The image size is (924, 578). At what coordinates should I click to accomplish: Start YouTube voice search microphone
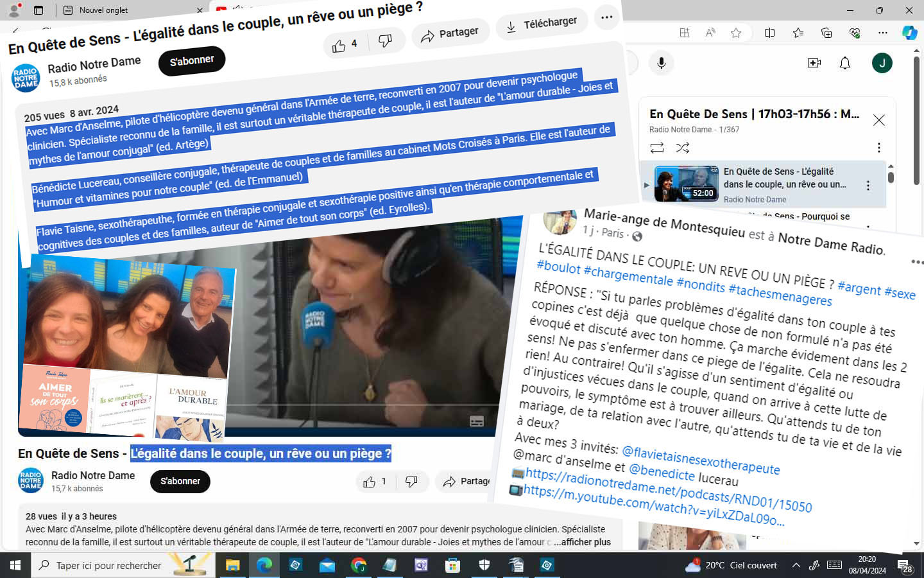click(662, 63)
